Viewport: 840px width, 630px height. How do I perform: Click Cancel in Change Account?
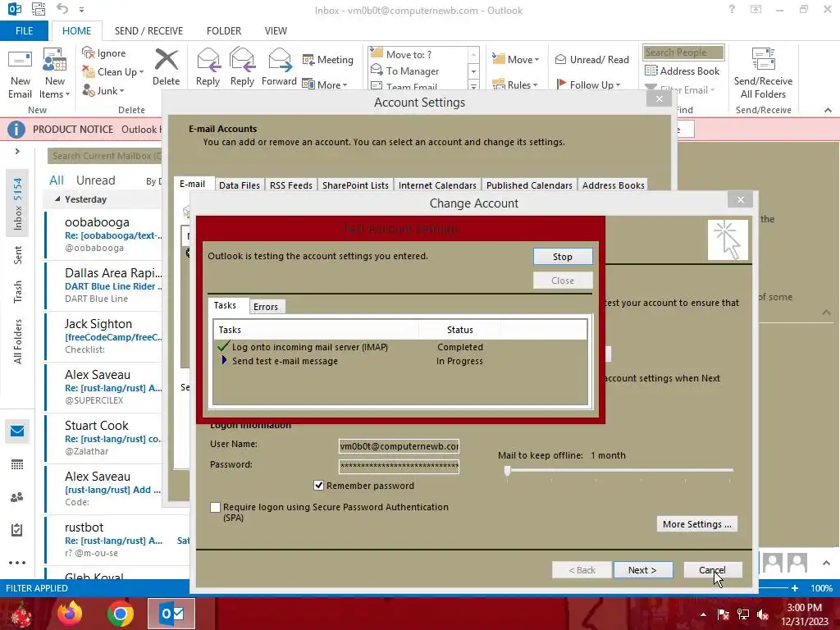(713, 570)
